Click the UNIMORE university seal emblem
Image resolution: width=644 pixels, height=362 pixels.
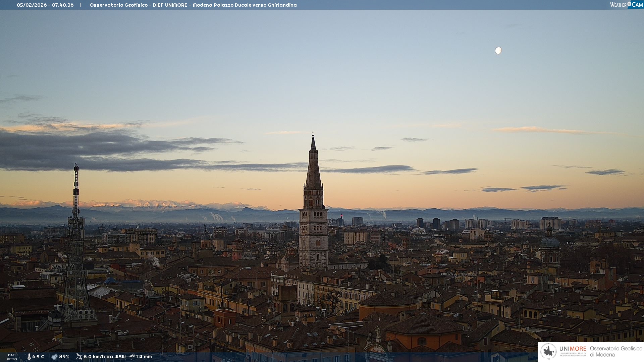pyautogui.click(x=549, y=351)
